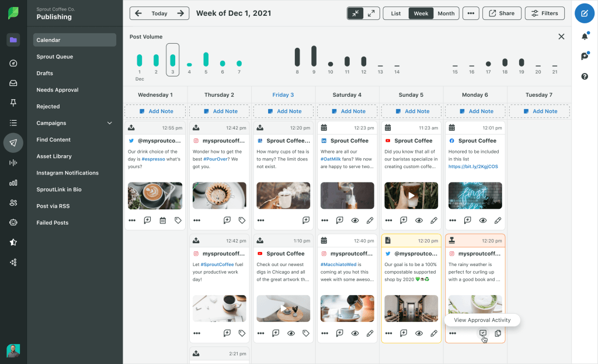This screenshot has height=364, width=598.
Task: Click the tag icon on Wednesday's espresso post
Action: [178, 220]
